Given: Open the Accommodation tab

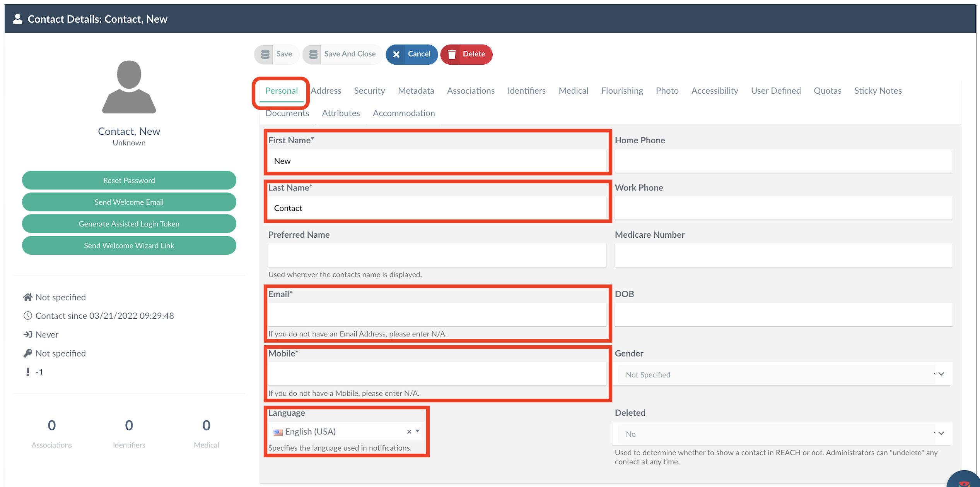Looking at the screenshot, I should (403, 113).
